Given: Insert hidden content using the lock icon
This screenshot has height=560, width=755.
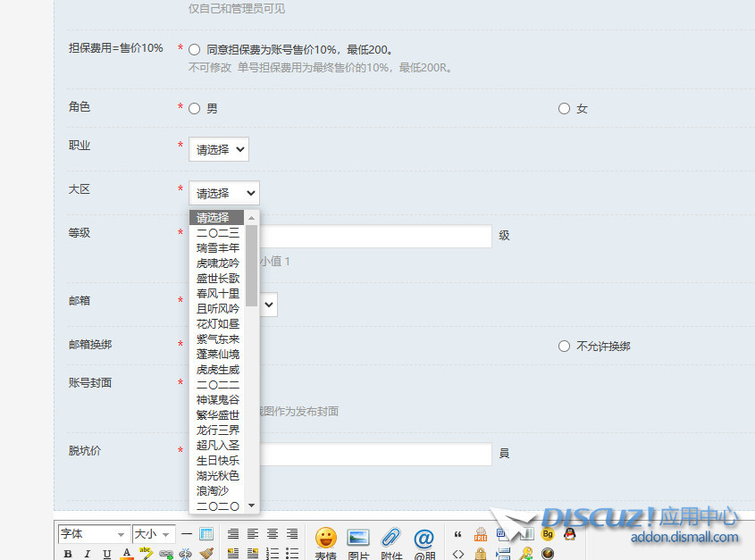Looking at the screenshot, I should [479, 554].
